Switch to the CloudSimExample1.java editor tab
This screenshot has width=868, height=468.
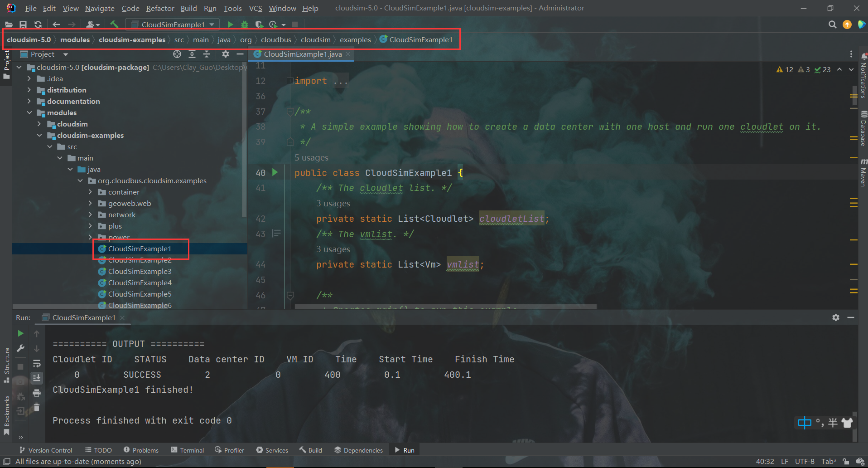tap(302, 54)
